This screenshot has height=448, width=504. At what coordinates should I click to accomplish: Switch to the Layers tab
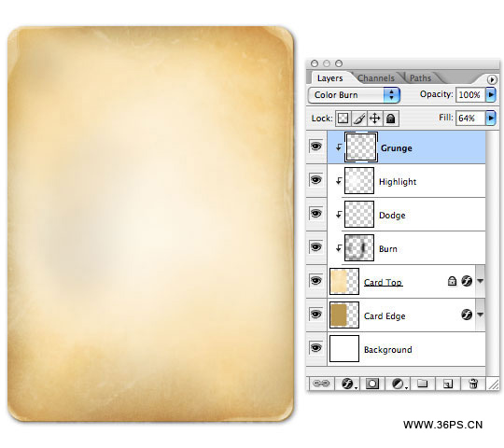pyautogui.click(x=329, y=78)
